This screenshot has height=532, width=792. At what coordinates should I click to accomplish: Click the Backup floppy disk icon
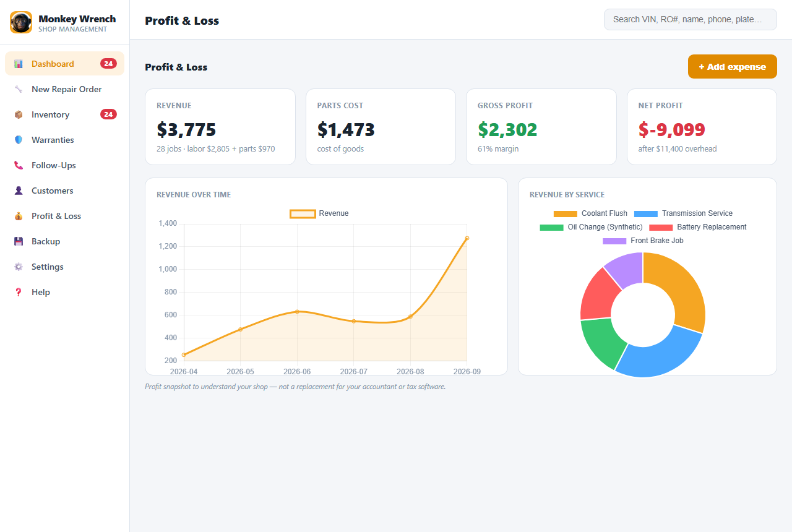point(19,241)
